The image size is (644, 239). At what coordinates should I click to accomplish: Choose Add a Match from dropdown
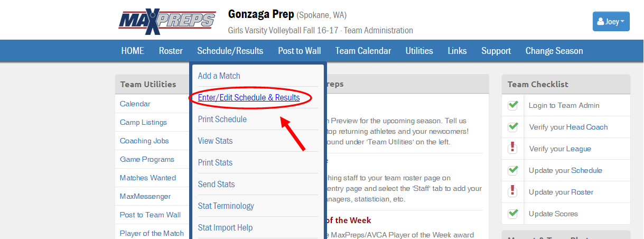219,76
